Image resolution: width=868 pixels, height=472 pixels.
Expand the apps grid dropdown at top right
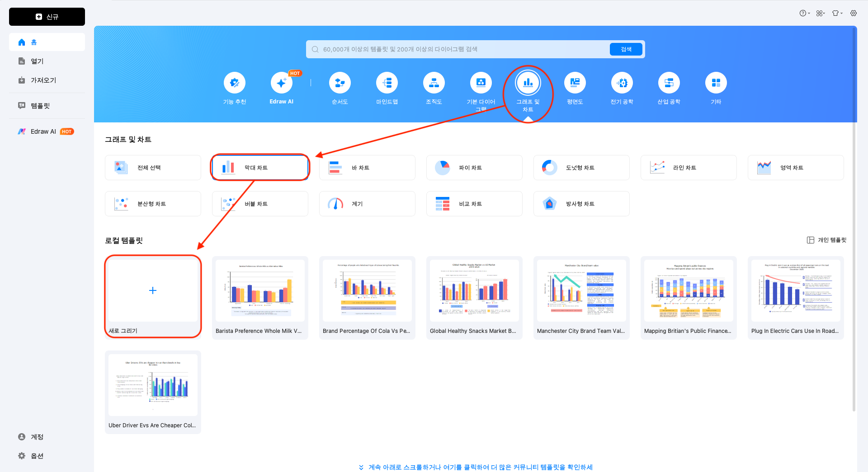(x=821, y=13)
